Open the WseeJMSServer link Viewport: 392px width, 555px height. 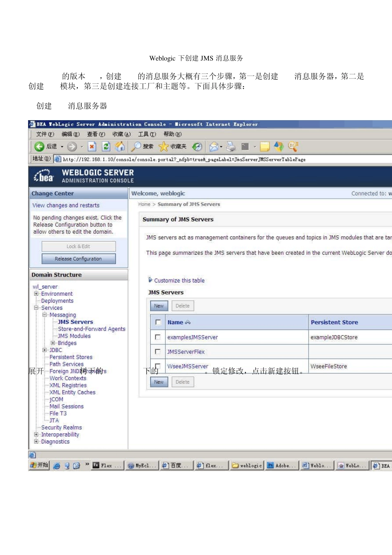[188, 366]
